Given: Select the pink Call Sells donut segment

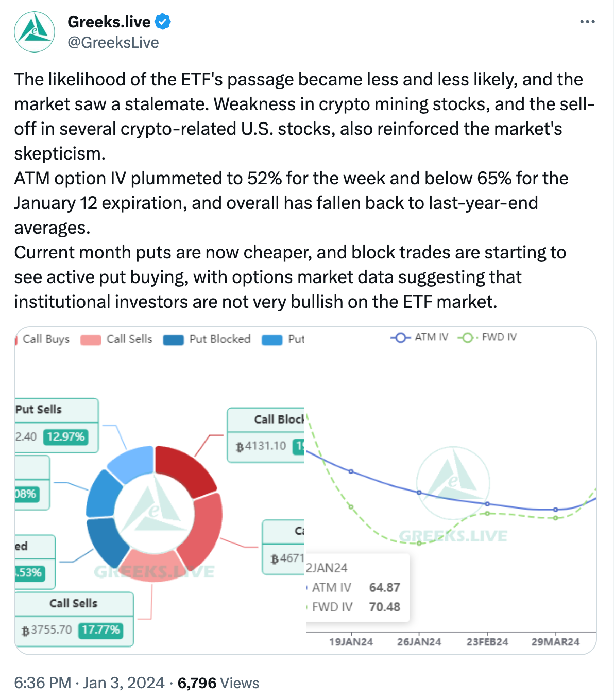Looking at the screenshot, I should [x=151, y=565].
